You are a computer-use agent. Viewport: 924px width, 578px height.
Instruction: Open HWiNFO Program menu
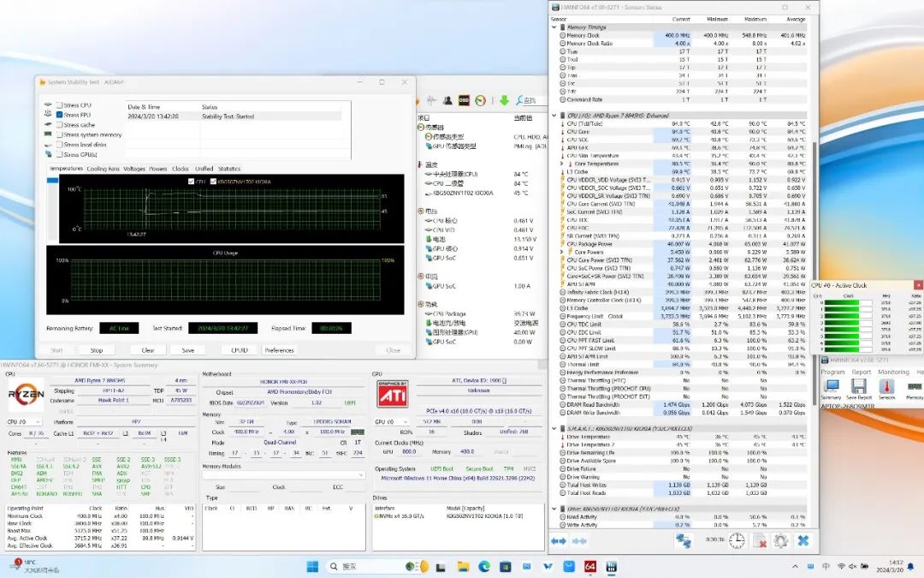coord(832,372)
